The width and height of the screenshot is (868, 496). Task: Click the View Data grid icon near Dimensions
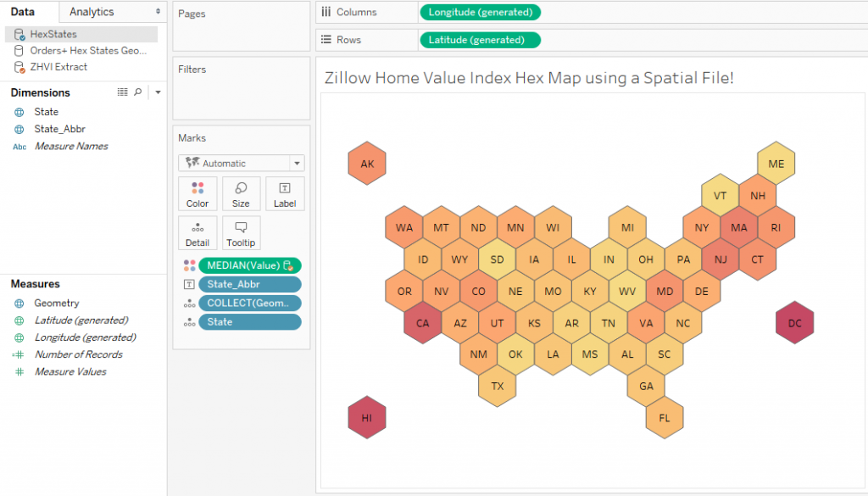pos(123,92)
